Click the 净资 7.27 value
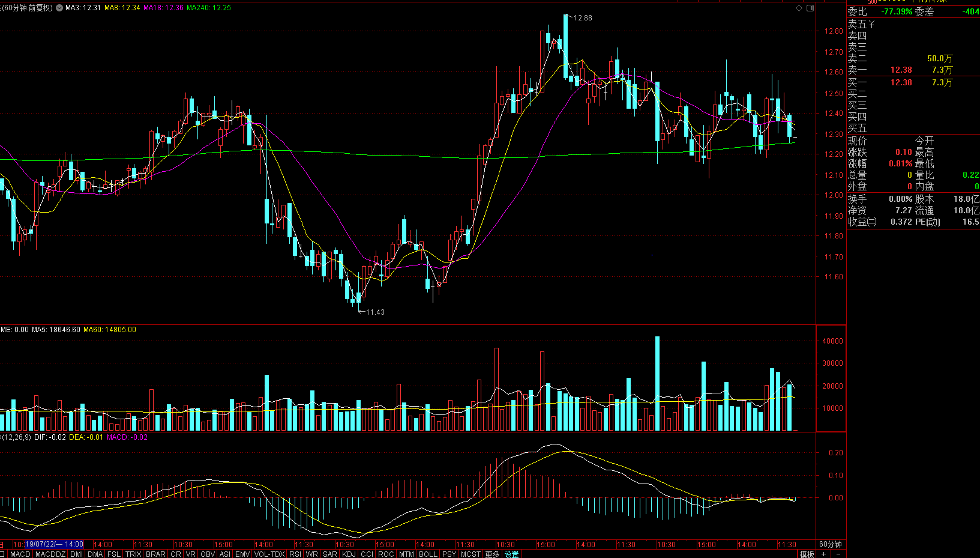Viewport: 980px width, 558px height. (x=904, y=210)
